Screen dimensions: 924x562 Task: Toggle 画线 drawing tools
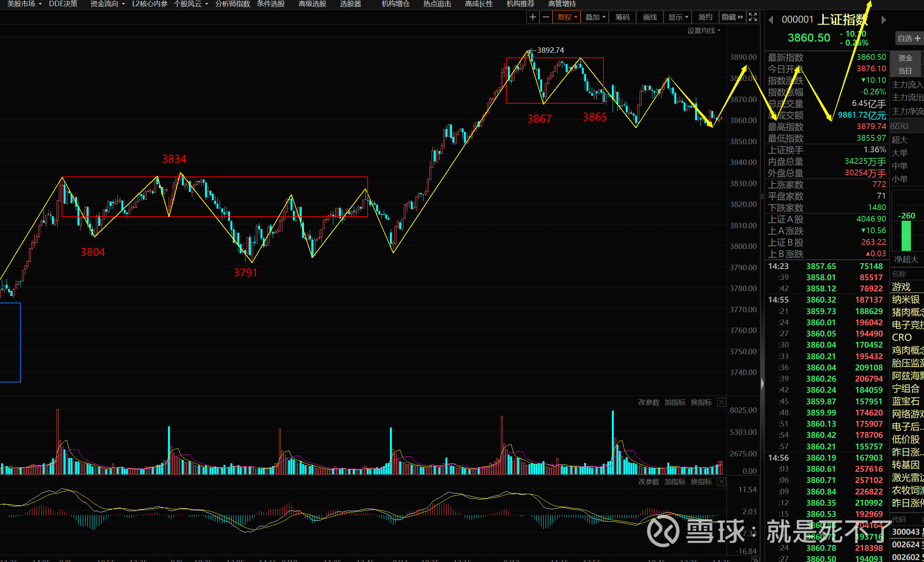[650, 17]
